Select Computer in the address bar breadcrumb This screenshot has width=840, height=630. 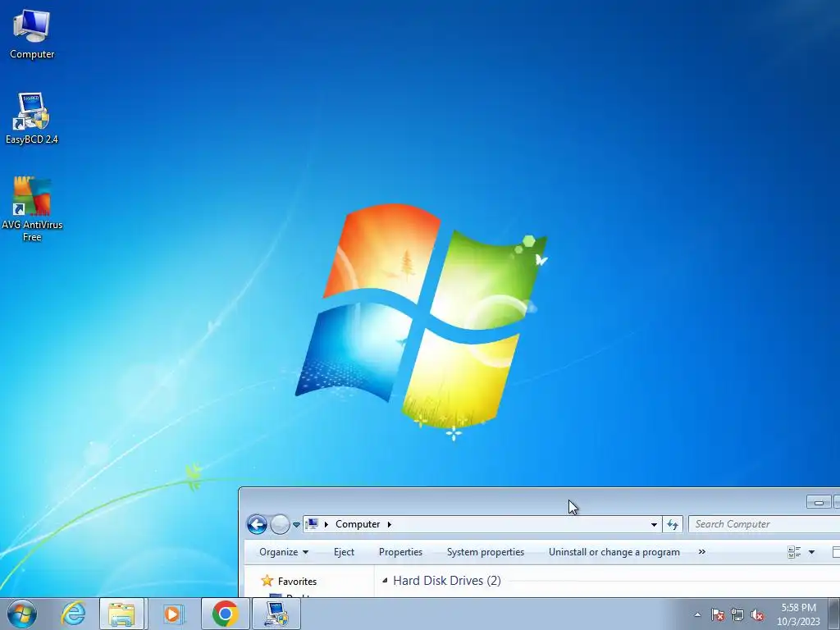(x=358, y=524)
